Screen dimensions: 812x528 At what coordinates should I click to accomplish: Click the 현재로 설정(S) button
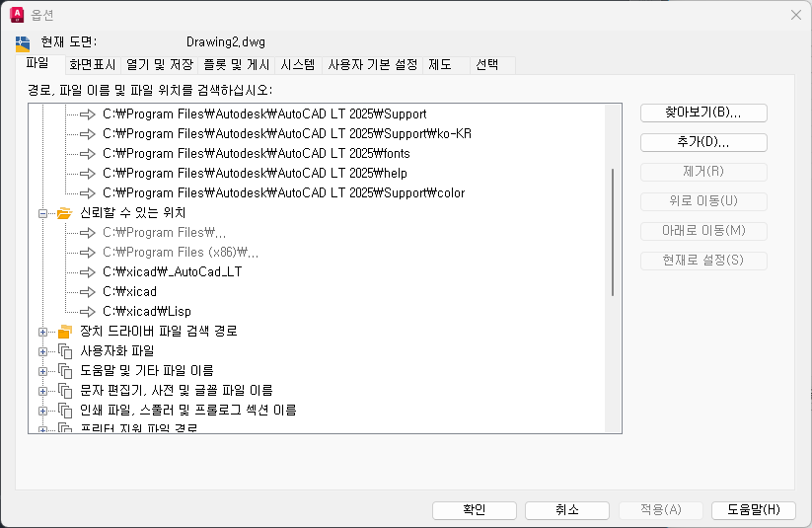[703, 261]
